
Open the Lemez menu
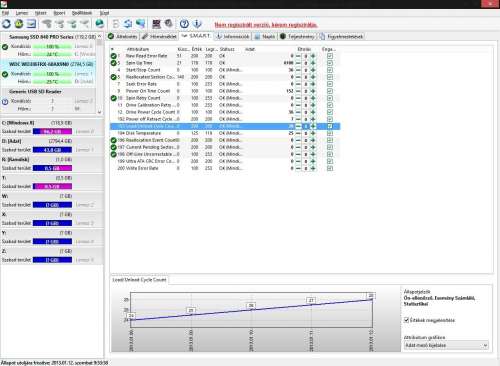[x=22, y=13]
